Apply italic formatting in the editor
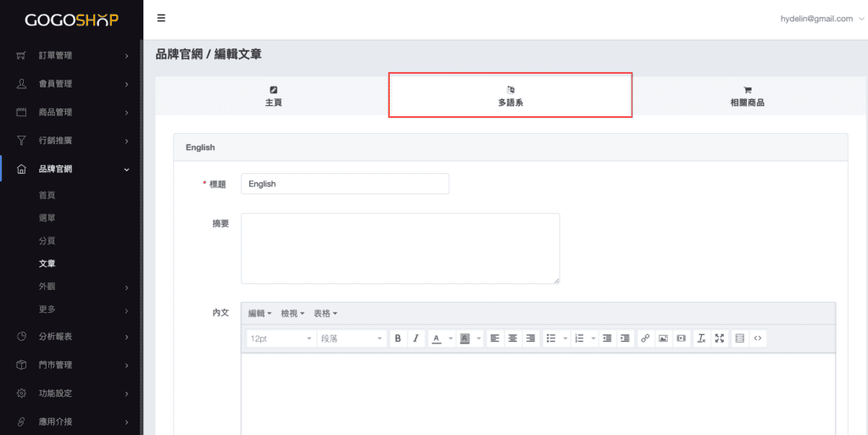The image size is (868, 435). (x=415, y=338)
